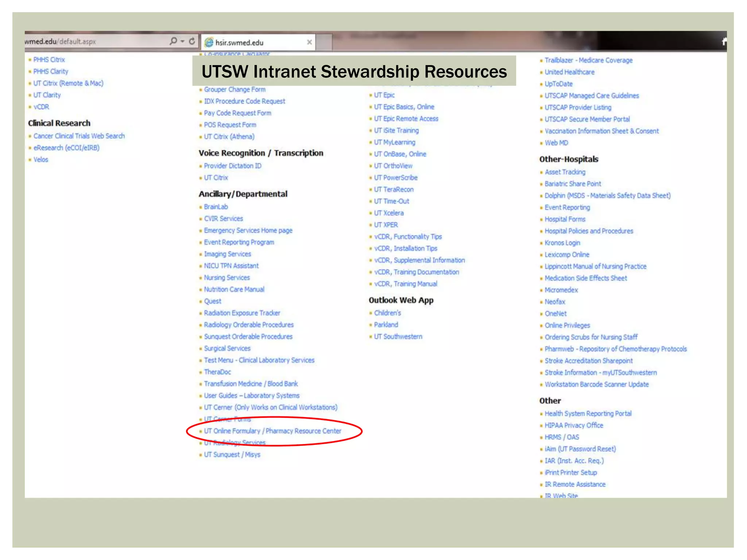Select the hsir.swmed.edu browser tab
The height and width of the screenshot is (560, 747).
(259, 42)
